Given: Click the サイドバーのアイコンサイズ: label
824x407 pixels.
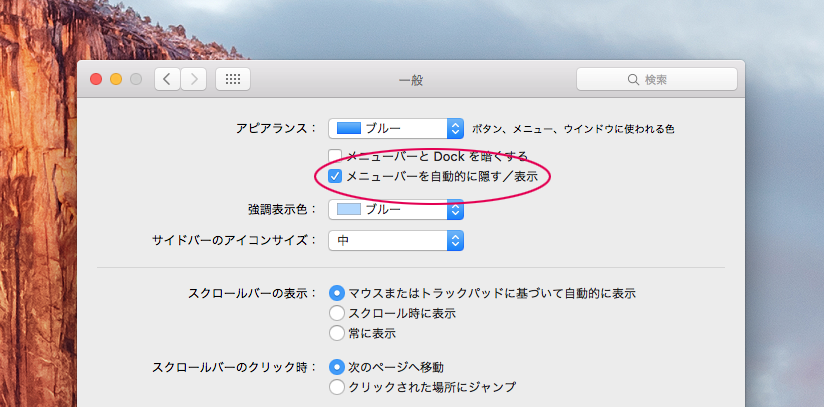Looking at the screenshot, I should point(235,241).
